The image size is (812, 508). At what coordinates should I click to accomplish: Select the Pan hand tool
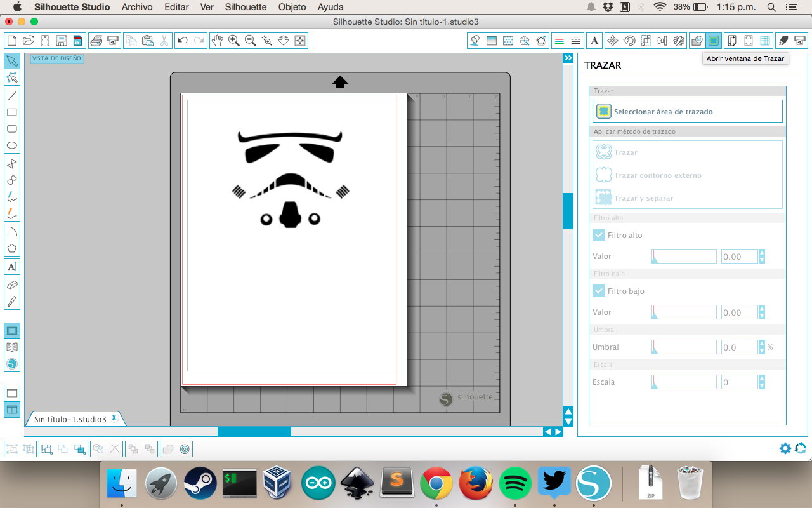[x=217, y=41]
